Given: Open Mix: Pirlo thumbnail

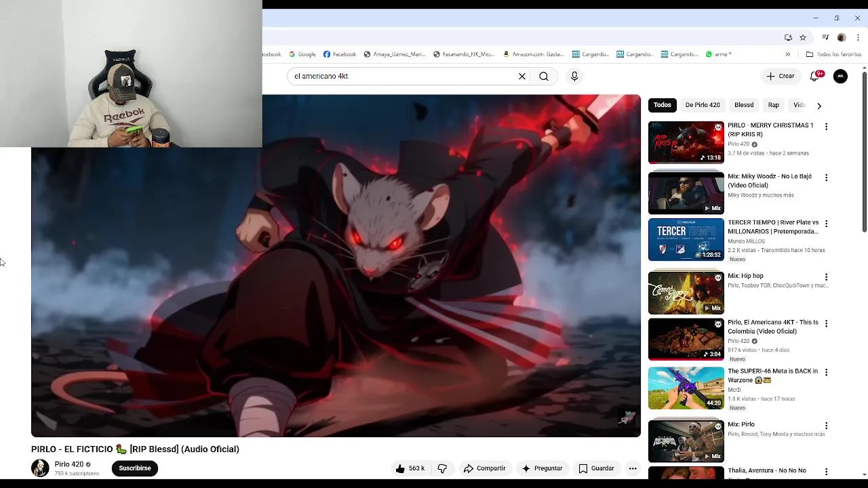Looking at the screenshot, I should tap(686, 441).
